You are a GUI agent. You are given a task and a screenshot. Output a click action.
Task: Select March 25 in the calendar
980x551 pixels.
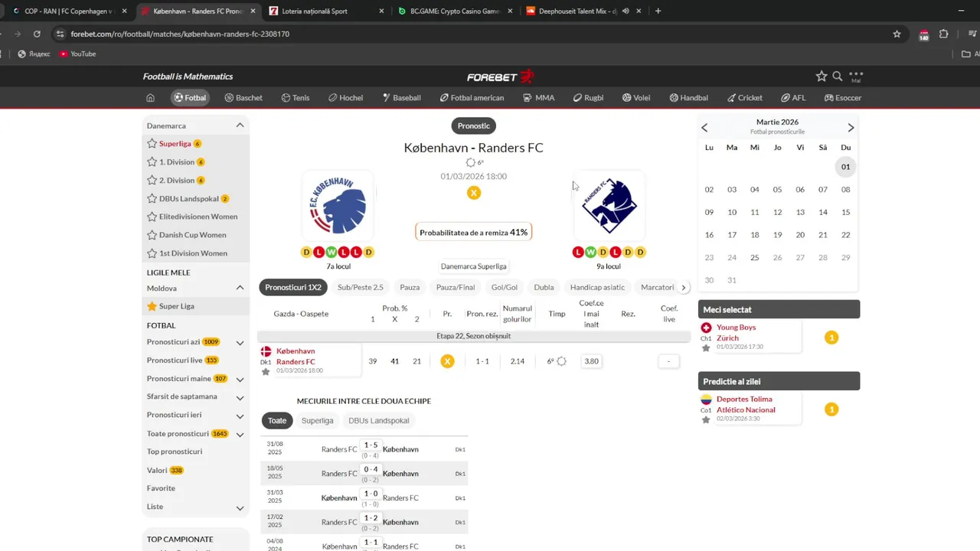tap(755, 258)
